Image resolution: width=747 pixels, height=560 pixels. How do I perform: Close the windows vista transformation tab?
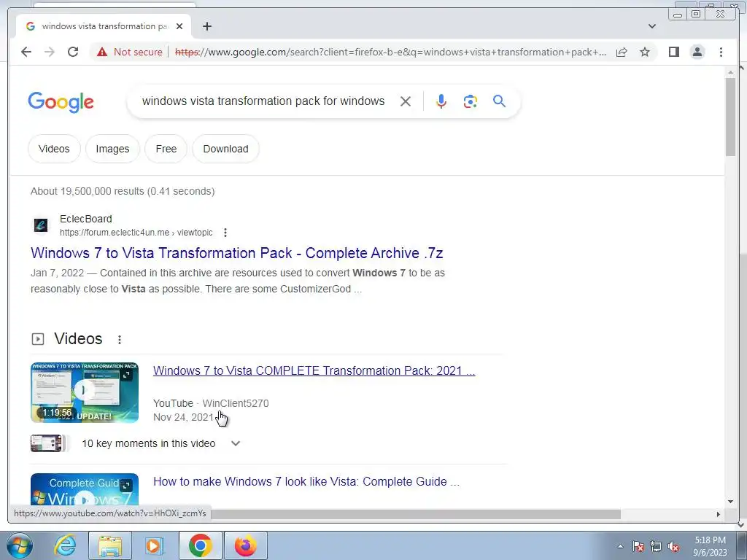tap(179, 26)
